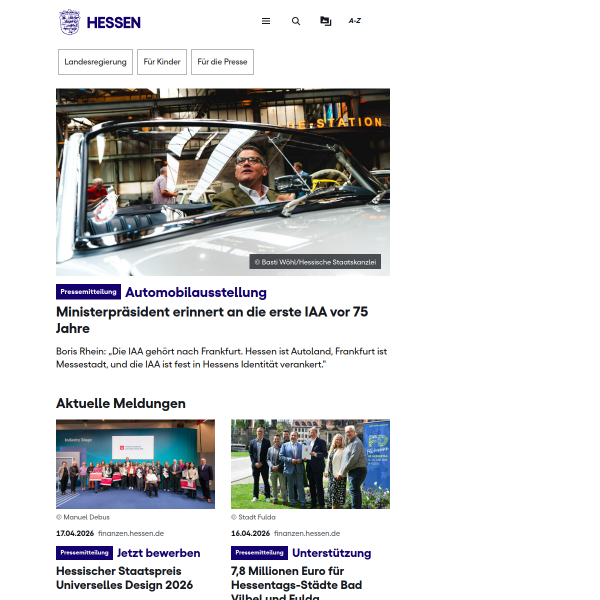Open the award ceremony group photo thumbnail
This screenshot has width=600, height=600.
click(135, 464)
